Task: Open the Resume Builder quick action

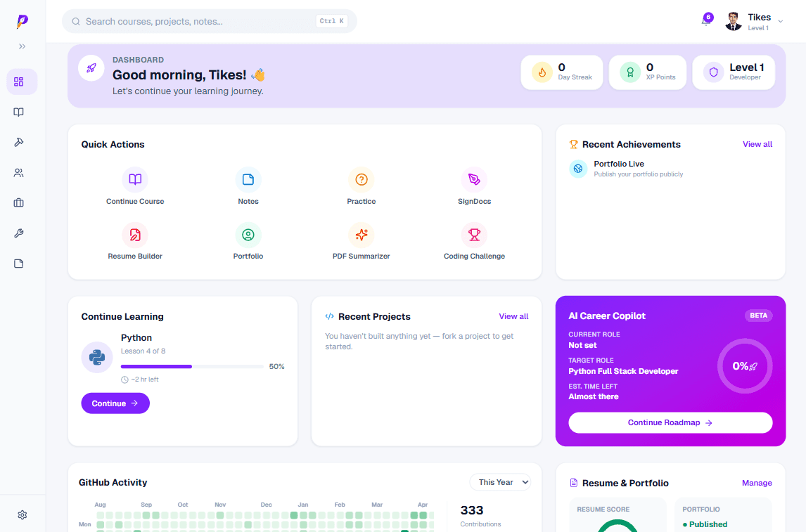Action: (x=135, y=241)
